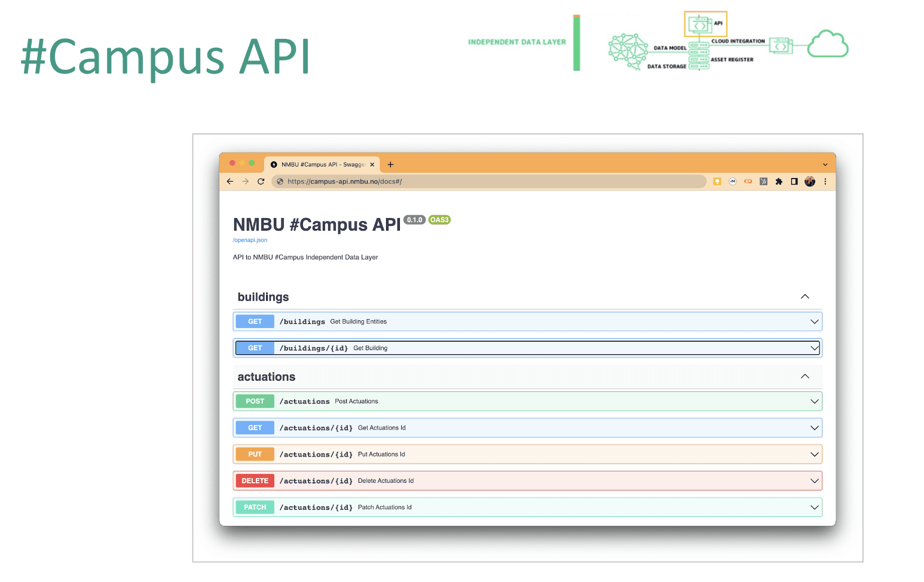The height and width of the screenshot is (582, 924).
Task: Close the NMBU #Campus API tab
Action: (x=372, y=164)
